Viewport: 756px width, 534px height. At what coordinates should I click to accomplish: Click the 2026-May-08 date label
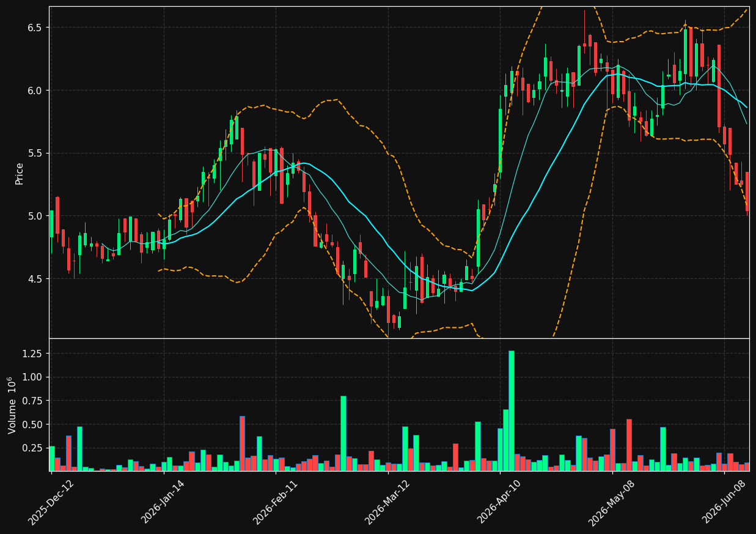[611, 502]
